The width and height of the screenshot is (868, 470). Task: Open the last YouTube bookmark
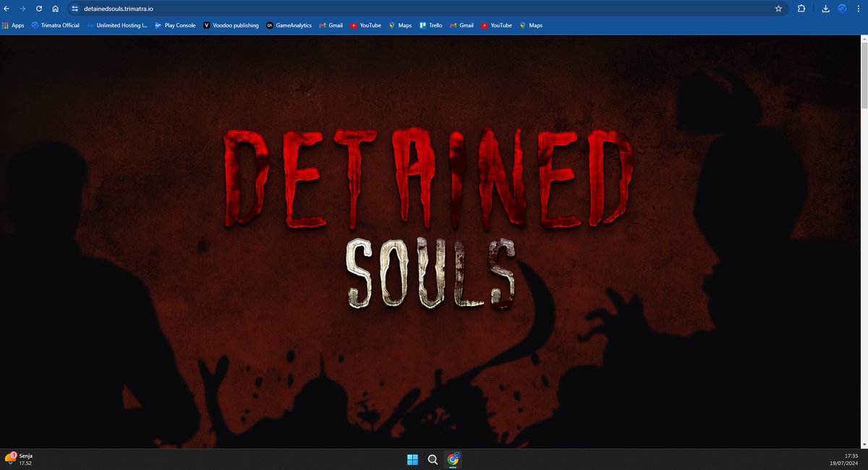(496, 25)
